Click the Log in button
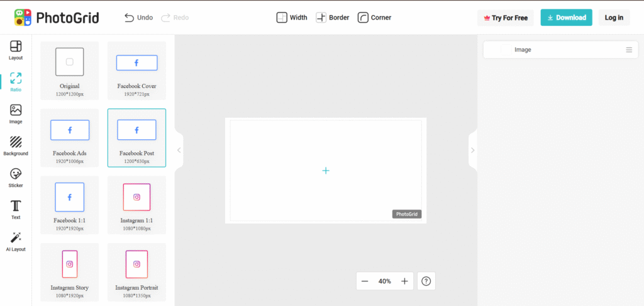644x306 pixels. pos(614,18)
